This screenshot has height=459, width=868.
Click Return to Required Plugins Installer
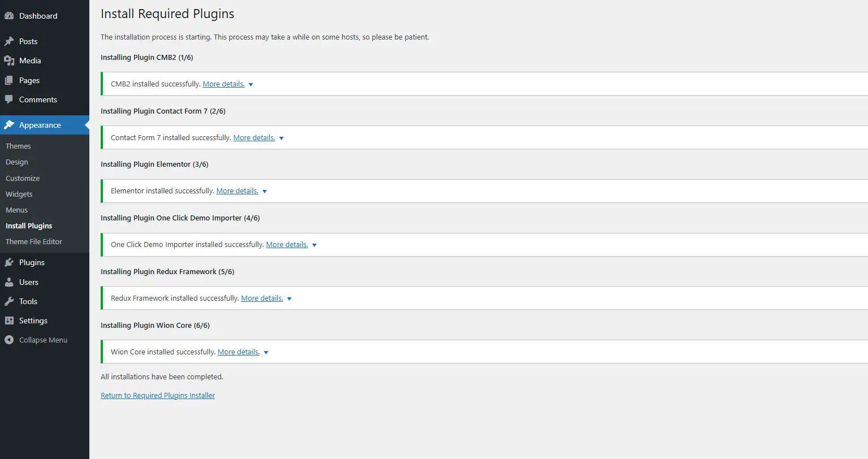[158, 396]
